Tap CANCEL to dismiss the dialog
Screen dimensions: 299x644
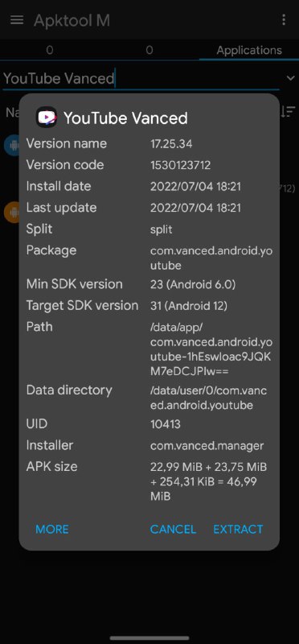(x=173, y=529)
